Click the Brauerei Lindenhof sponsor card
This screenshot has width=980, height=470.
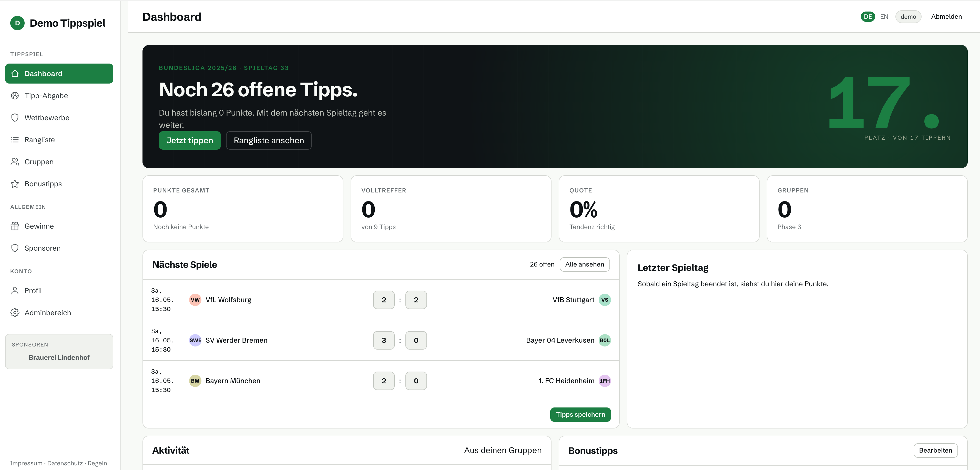click(x=59, y=352)
